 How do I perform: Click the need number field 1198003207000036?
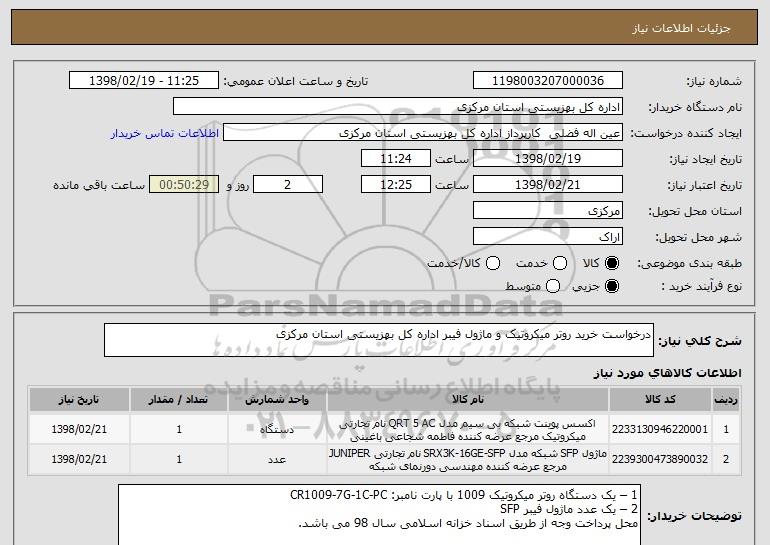pyautogui.click(x=548, y=81)
